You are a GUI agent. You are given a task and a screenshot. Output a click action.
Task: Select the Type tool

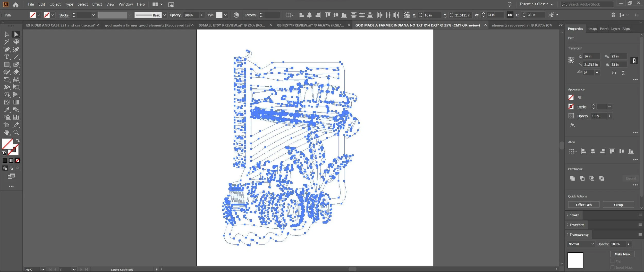[7, 57]
